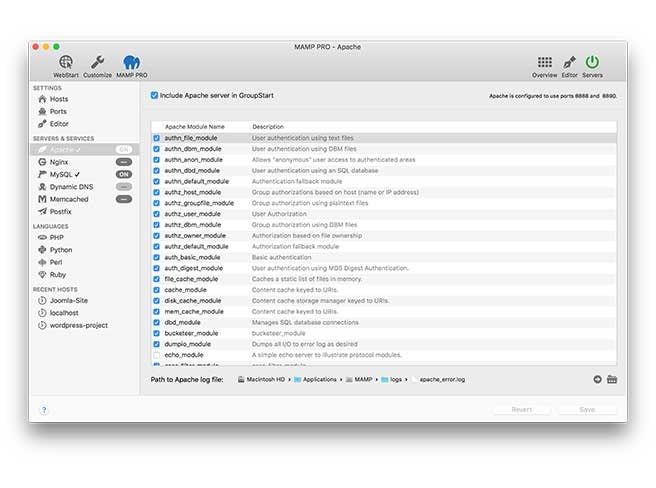The width and height of the screenshot is (656, 488).
Task: Toggle the MySQL ON switch
Action: point(124,174)
